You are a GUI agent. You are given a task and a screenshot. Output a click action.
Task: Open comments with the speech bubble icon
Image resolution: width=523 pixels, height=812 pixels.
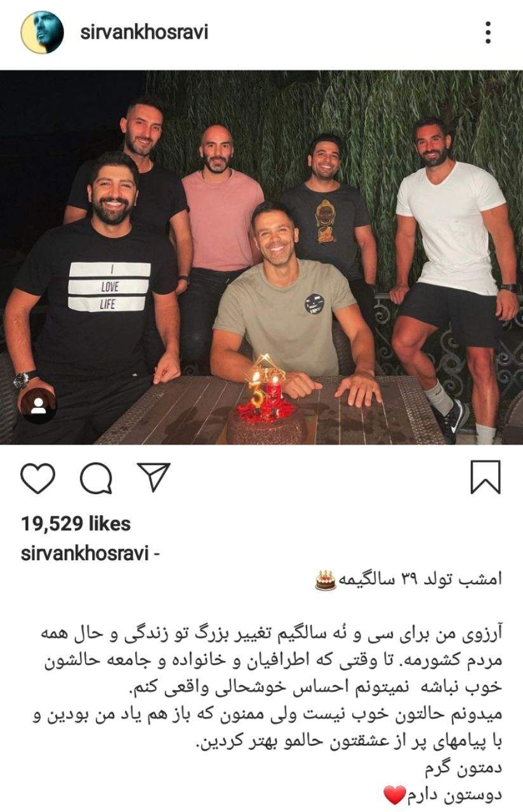[96, 478]
